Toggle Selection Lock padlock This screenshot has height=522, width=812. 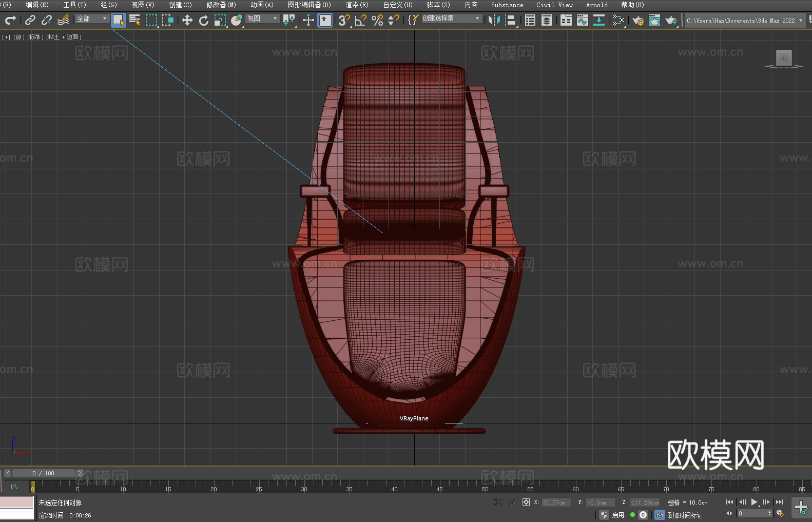pos(512,502)
